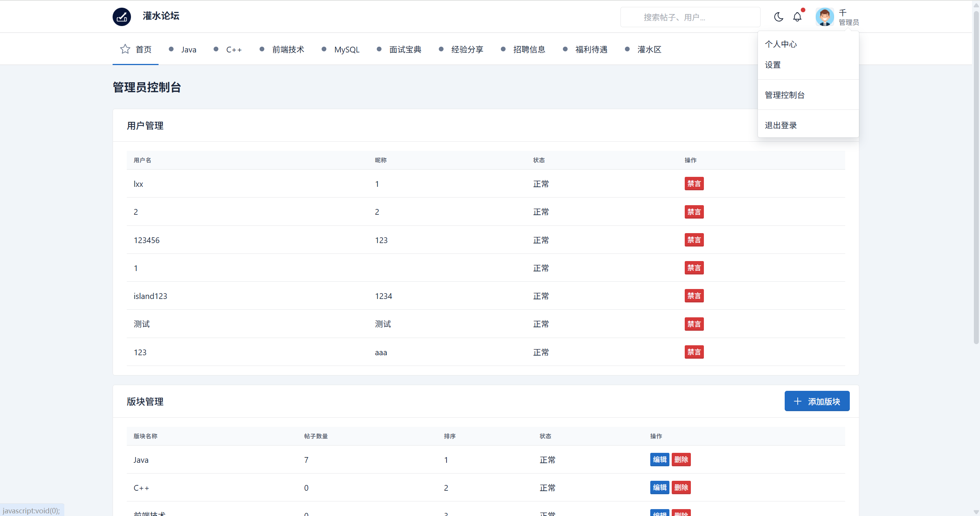Screen dimensions: 980x516
Task: Click 禁言 for user 测试
Action: [x=694, y=324]
